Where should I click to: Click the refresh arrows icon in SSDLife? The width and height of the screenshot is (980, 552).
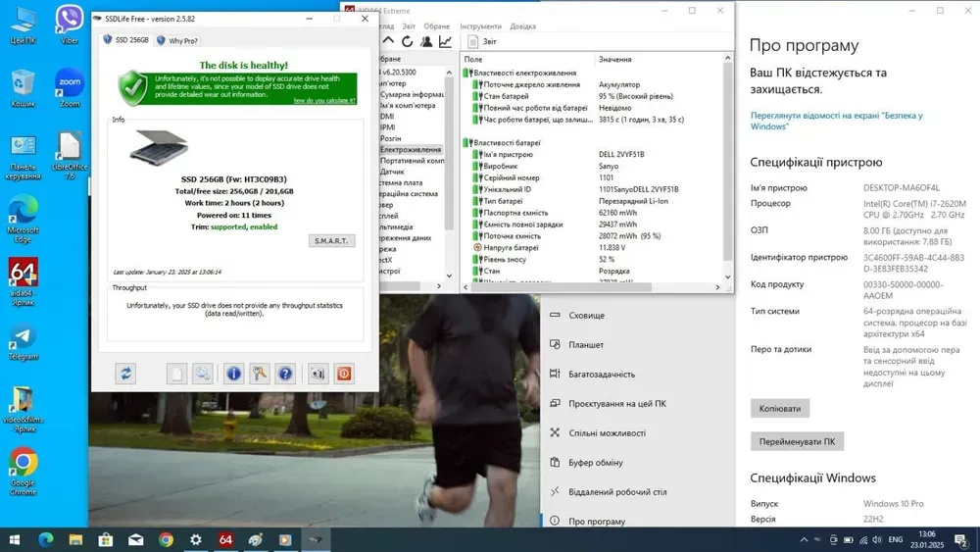pyautogui.click(x=125, y=374)
